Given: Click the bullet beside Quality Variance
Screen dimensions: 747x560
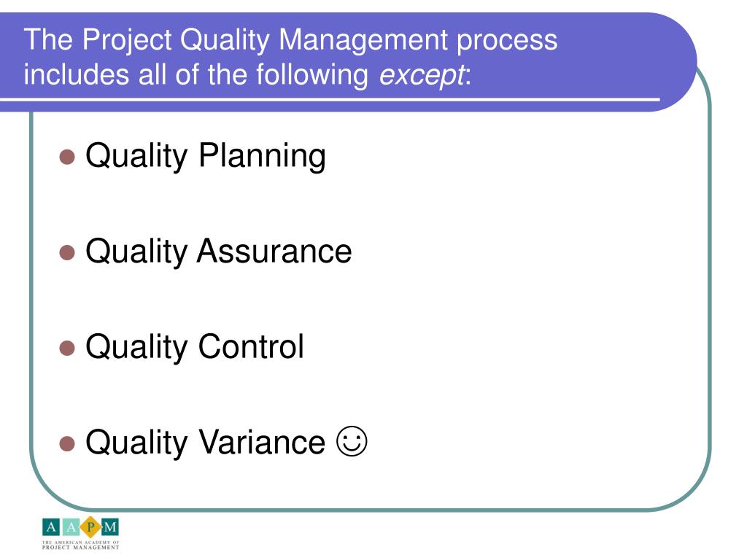Looking at the screenshot, I should point(67,444).
